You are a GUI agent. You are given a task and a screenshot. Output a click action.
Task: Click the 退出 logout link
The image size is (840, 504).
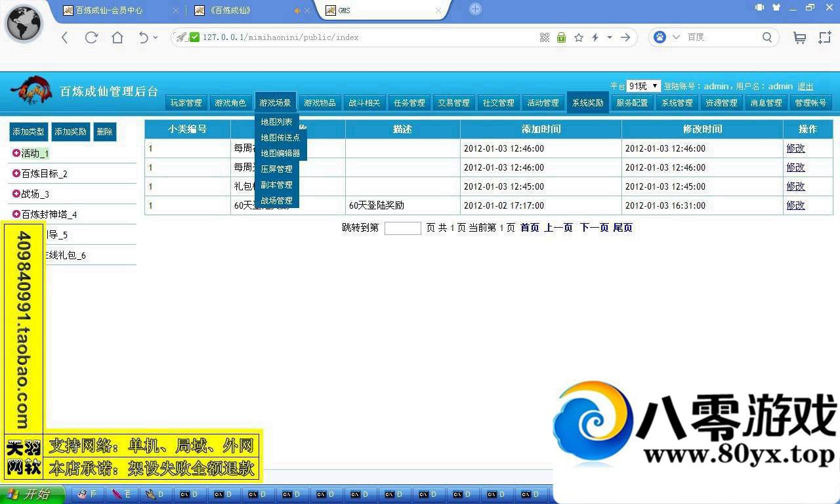pos(805,87)
